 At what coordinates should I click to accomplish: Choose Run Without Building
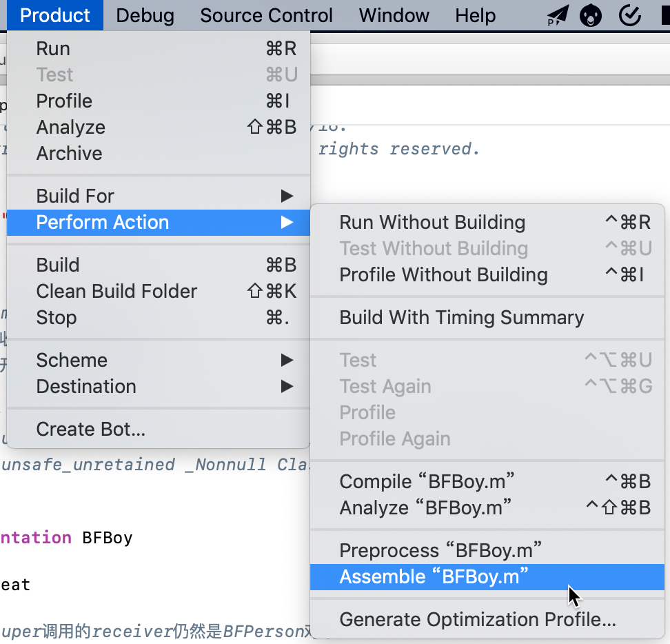487,222
